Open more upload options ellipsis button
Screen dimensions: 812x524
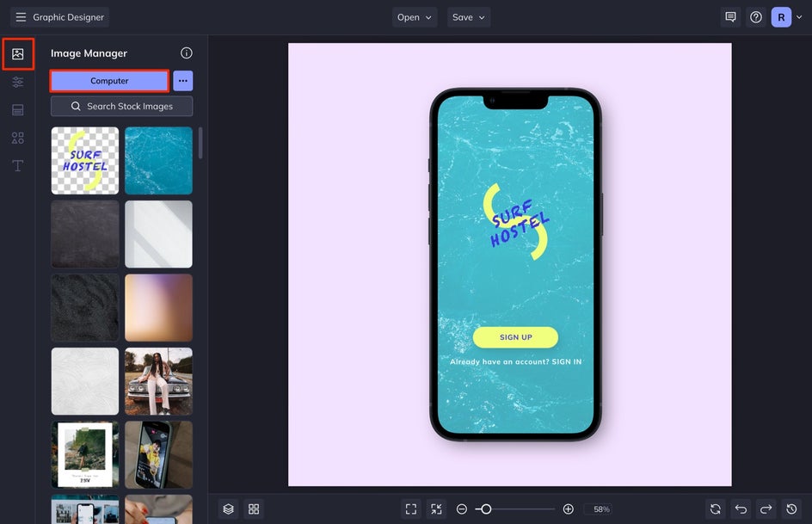click(182, 81)
